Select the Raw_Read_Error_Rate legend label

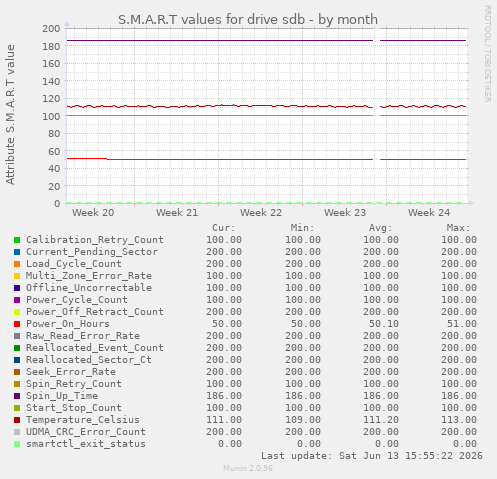pyautogui.click(x=83, y=336)
